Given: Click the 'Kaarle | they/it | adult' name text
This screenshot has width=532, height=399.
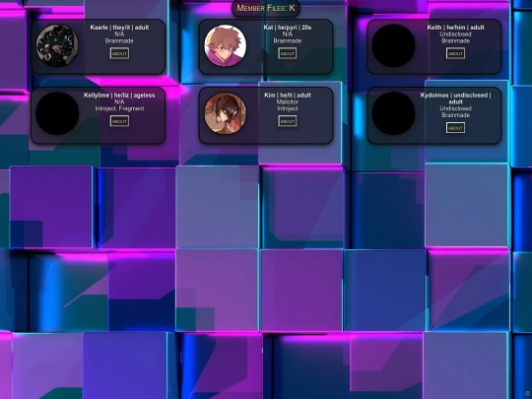Looking at the screenshot, I should (x=119, y=28).
